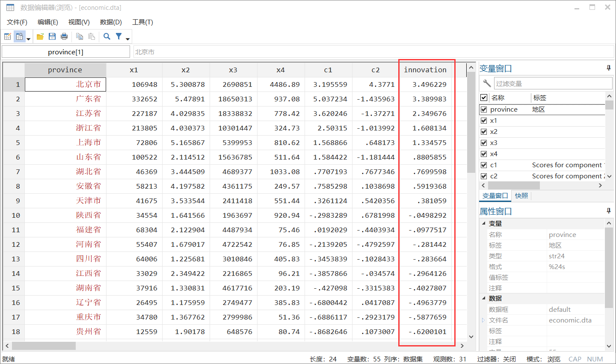
Task: Uncheck the c2 variable checkbox
Action: [x=484, y=176]
